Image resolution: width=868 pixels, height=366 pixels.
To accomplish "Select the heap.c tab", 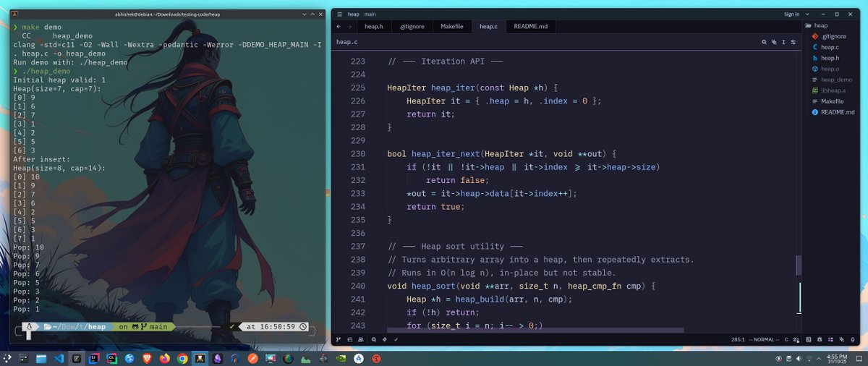I will coord(489,27).
